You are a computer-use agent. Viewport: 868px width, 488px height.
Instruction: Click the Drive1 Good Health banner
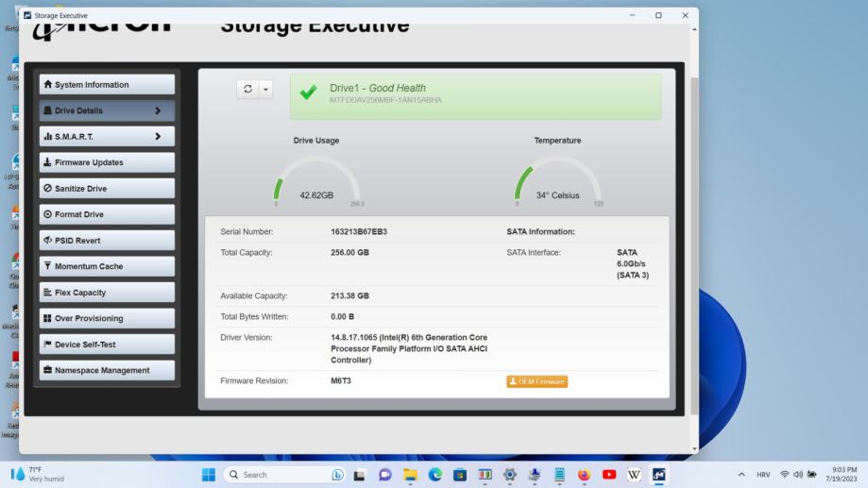475,97
